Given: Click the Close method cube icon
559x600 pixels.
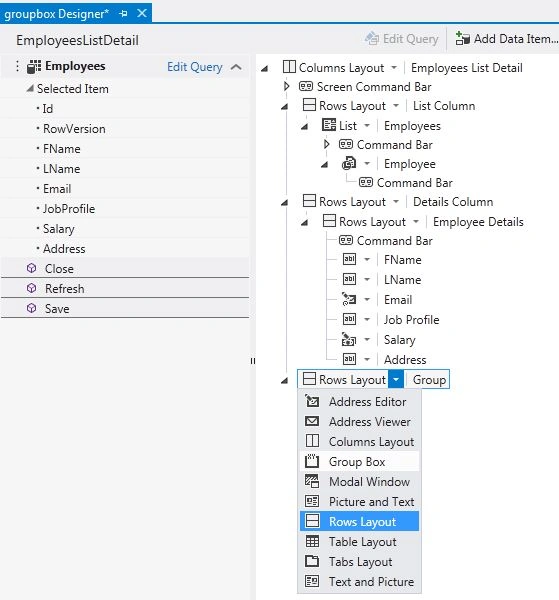Looking at the screenshot, I should [x=32, y=268].
